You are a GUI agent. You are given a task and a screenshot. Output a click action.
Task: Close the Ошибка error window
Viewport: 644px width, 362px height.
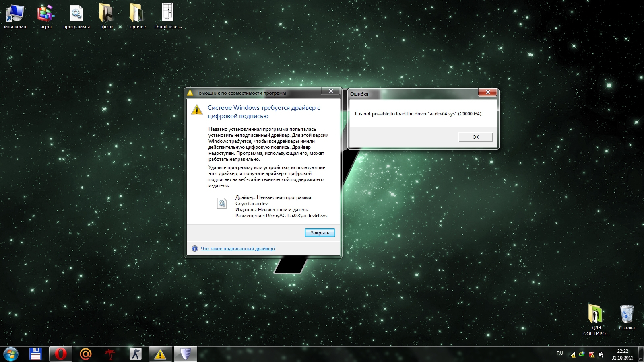[488, 93]
